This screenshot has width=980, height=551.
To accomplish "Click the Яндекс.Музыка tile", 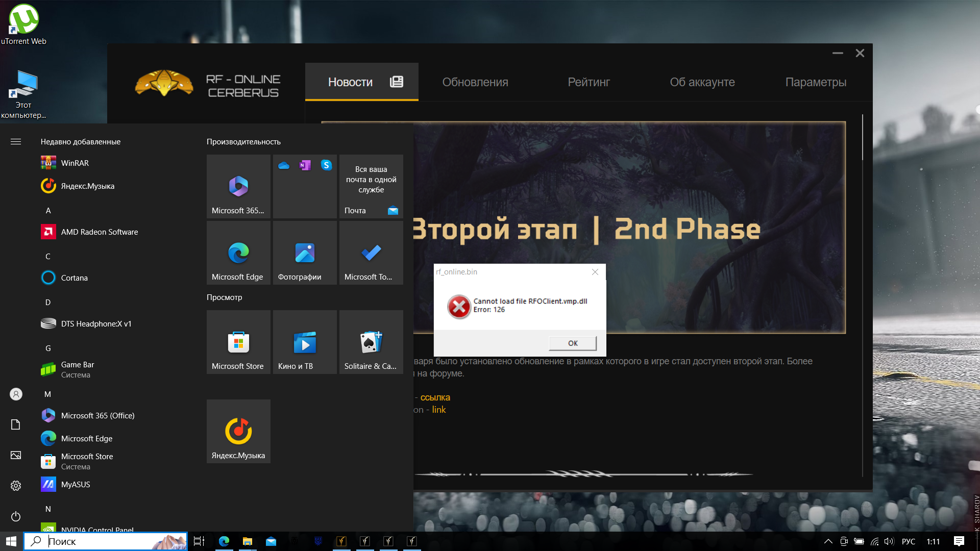I will point(238,431).
